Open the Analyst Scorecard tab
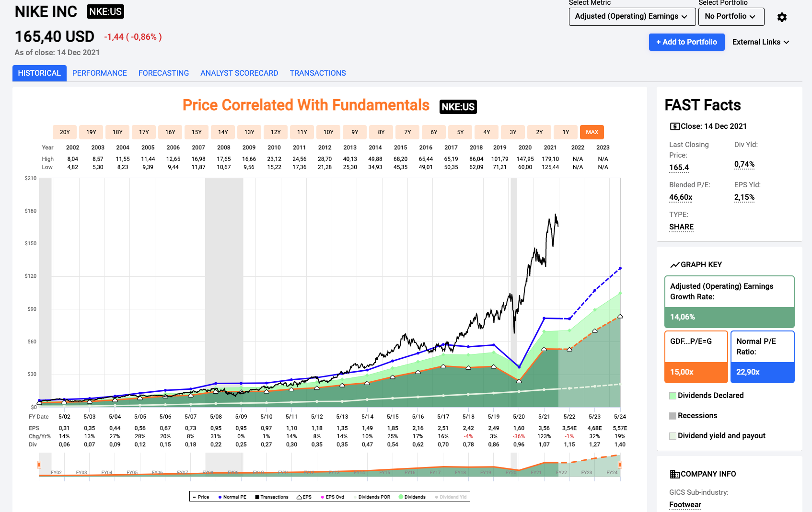Image resolution: width=812 pixels, height=512 pixels. coord(239,73)
